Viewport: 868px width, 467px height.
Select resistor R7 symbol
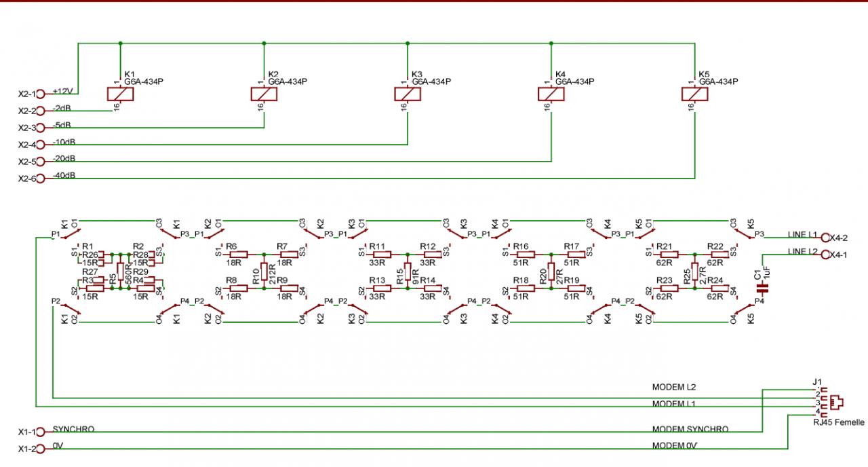tap(290, 255)
